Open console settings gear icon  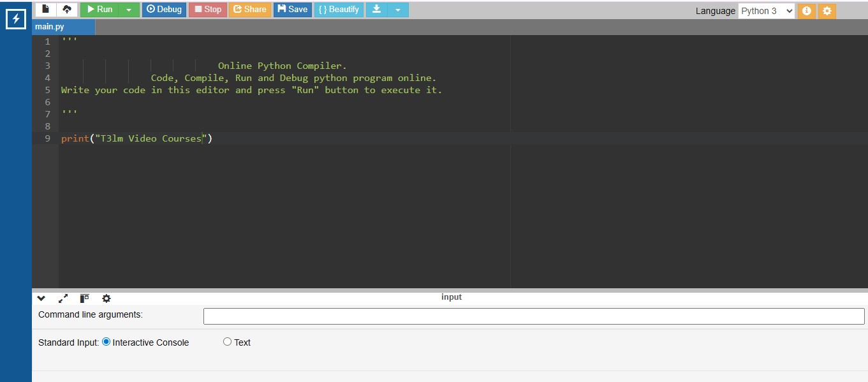107,298
